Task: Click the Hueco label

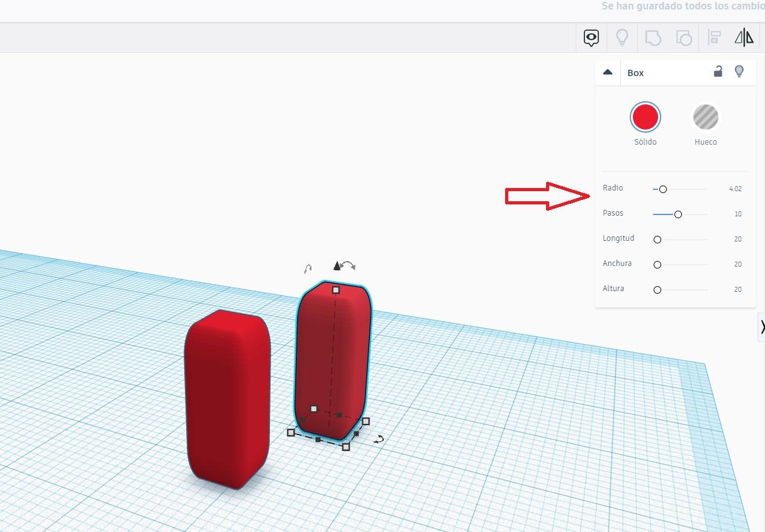Action: (x=705, y=142)
